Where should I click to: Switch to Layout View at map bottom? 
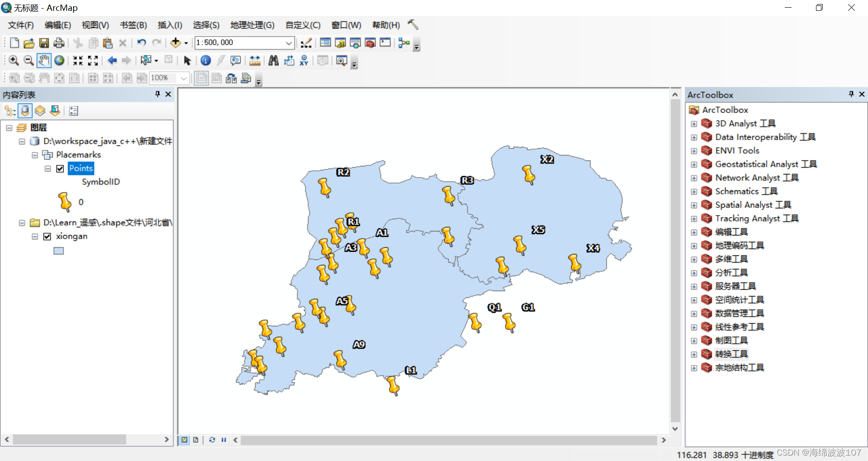pyautogui.click(x=196, y=440)
